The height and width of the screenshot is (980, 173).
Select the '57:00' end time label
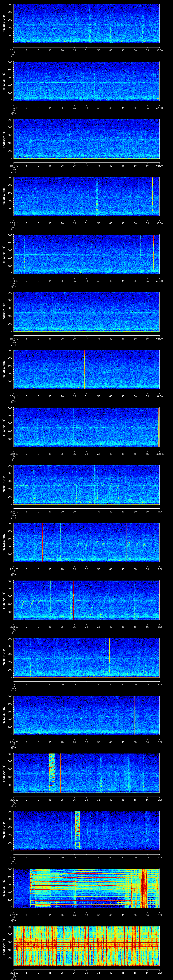point(160,281)
